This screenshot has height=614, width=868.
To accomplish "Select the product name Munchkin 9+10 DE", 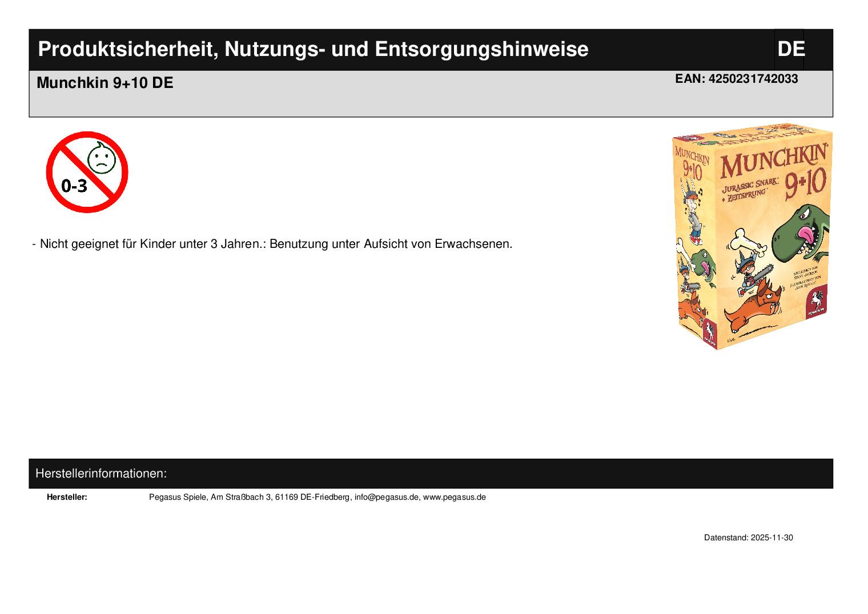I will [x=105, y=83].
